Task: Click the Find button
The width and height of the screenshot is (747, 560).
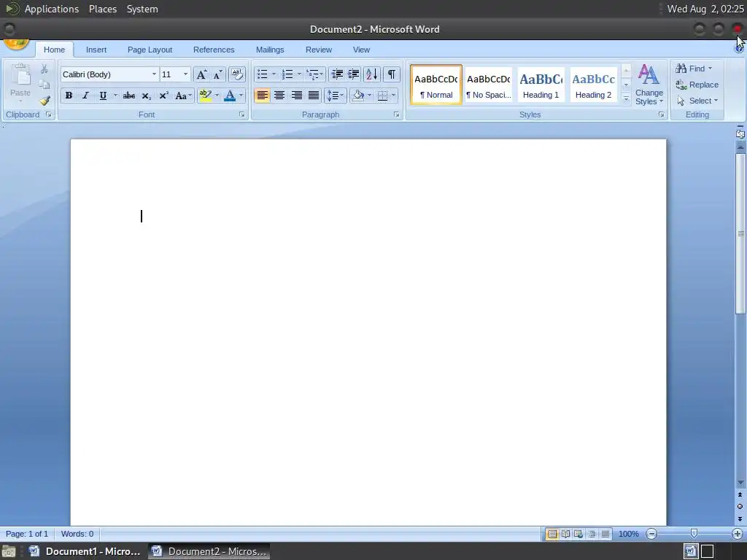Action: [694, 69]
